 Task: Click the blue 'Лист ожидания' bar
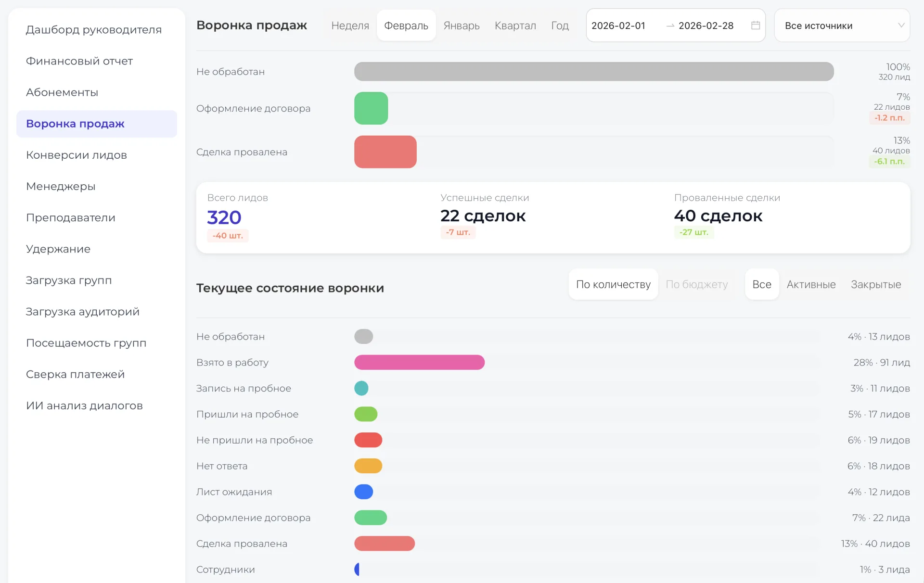(x=364, y=492)
